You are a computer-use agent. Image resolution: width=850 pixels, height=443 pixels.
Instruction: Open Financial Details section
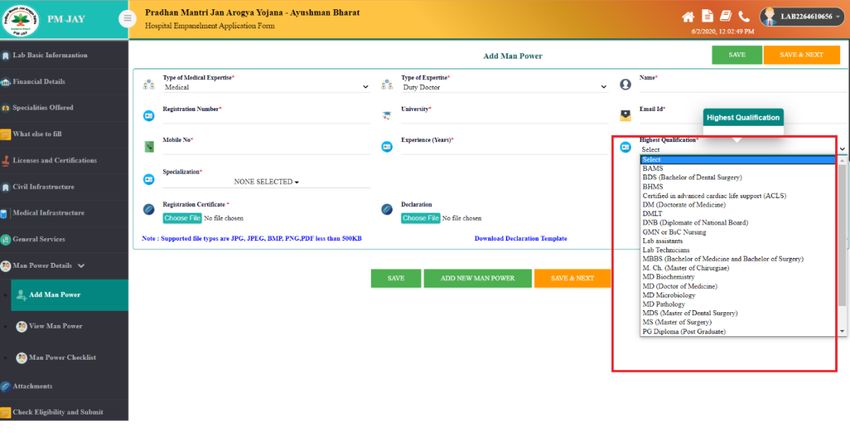64,82
